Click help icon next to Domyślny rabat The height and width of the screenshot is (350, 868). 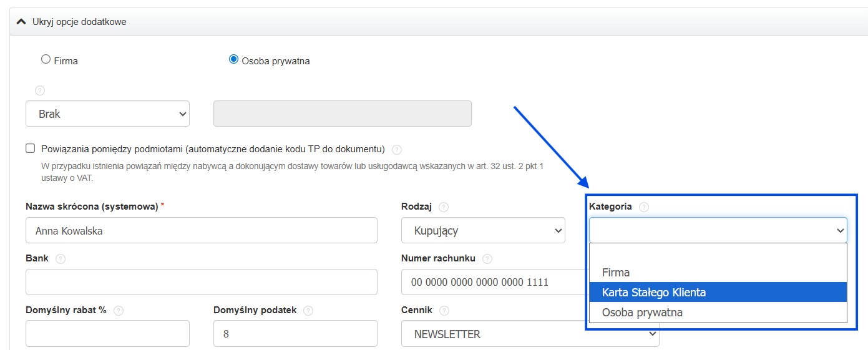(x=119, y=311)
